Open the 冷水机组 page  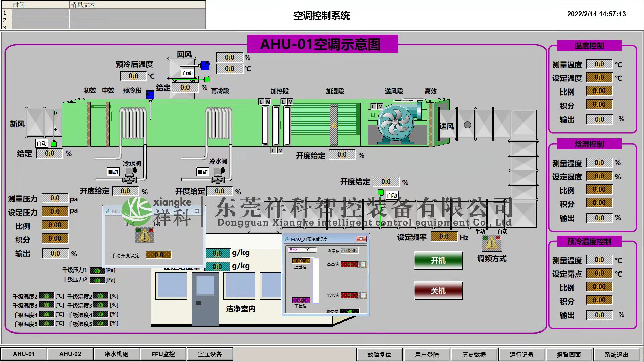pos(116,354)
